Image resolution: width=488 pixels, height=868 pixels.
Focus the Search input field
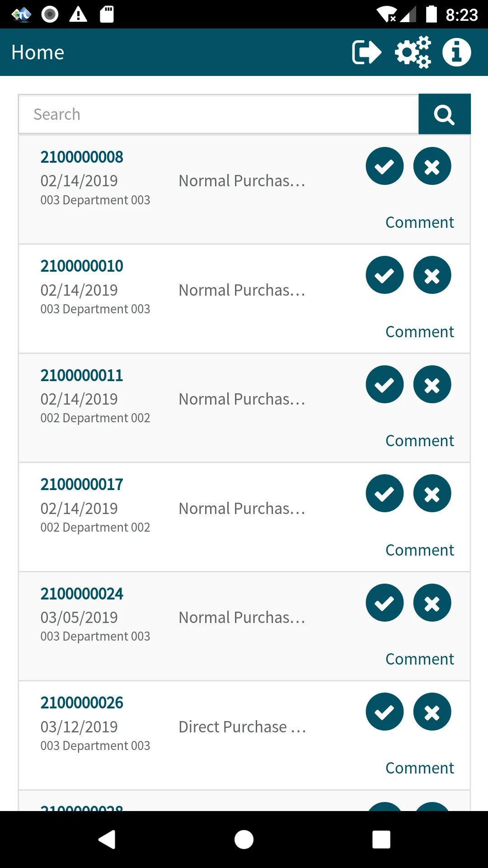(x=219, y=114)
